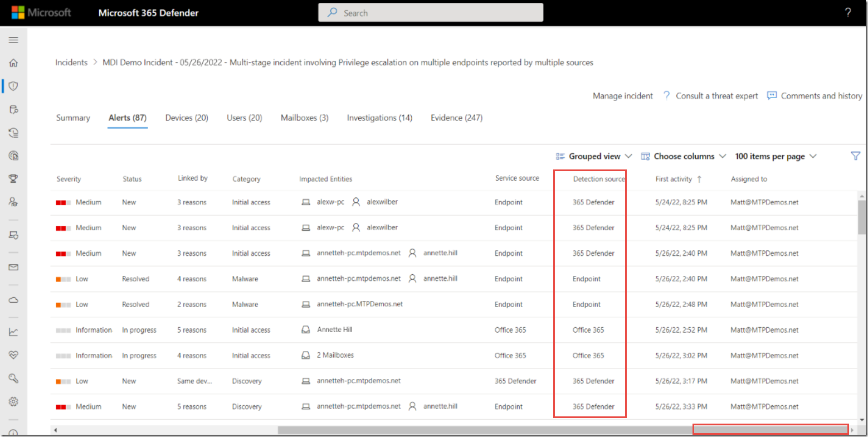Click the annette.hill user link in Malware row
The image size is (868, 437).
coord(440,279)
